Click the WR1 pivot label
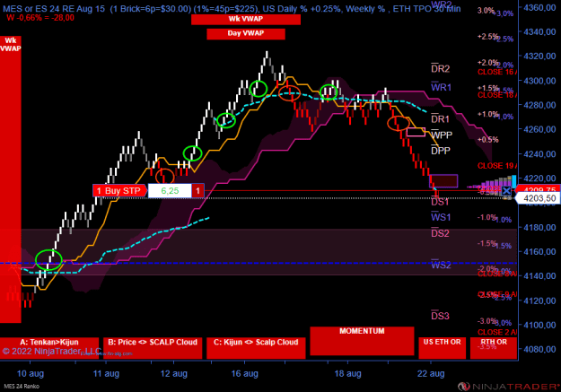This screenshot has height=392, width=561. [441, 87]
